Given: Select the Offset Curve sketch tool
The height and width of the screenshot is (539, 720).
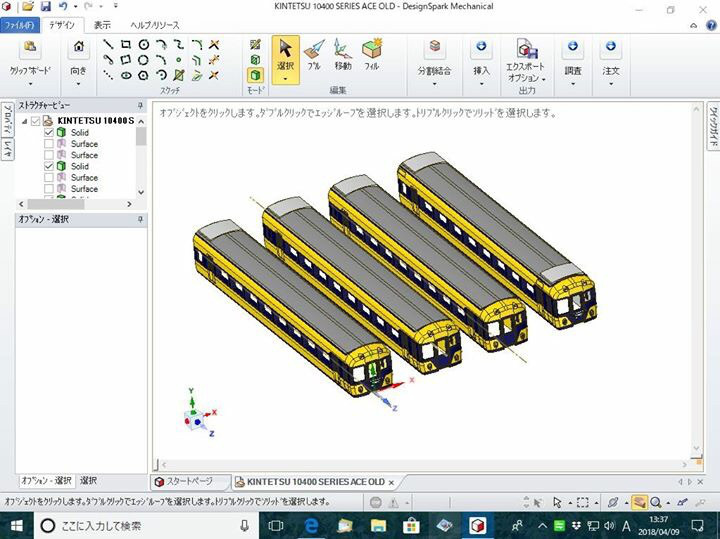Looking at the screenshot, I should click(197, 60).
